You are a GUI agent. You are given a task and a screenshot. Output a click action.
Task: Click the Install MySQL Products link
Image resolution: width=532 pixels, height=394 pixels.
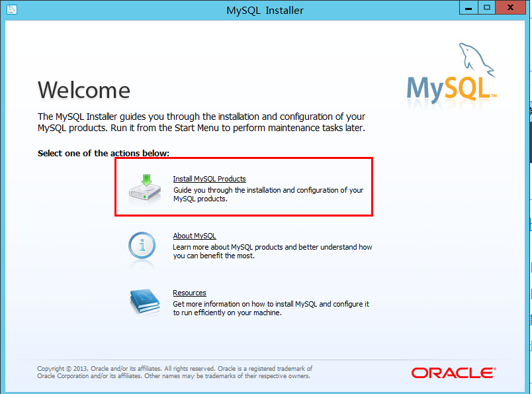209,179
